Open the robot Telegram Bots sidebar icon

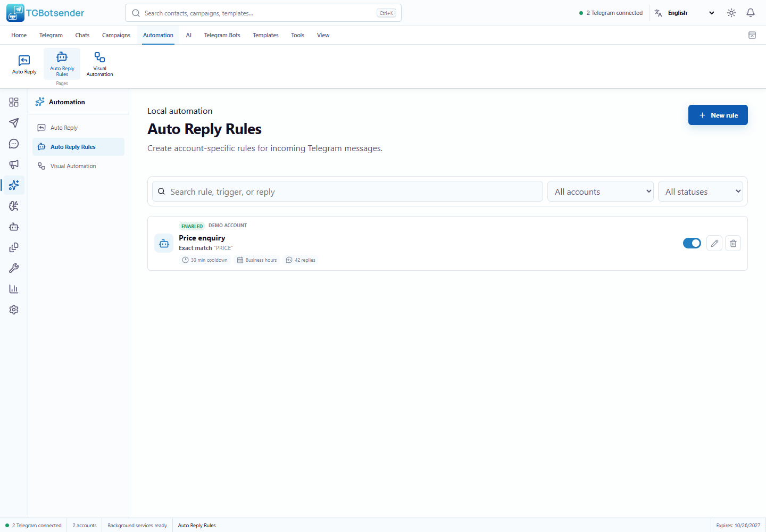pyautogui.click(x=14, y=227)
